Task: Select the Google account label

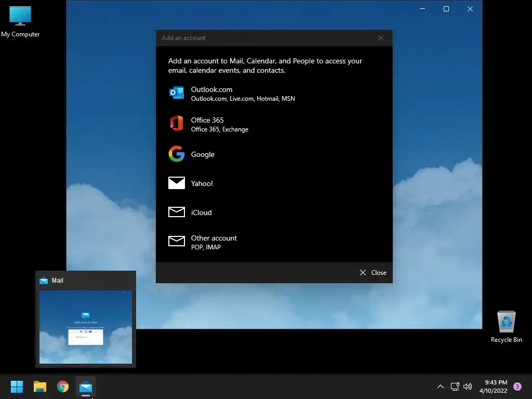Action: (203, 154)
